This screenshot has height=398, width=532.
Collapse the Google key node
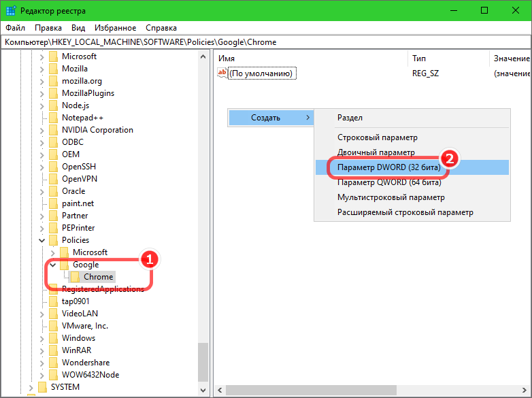coord(53,265)
